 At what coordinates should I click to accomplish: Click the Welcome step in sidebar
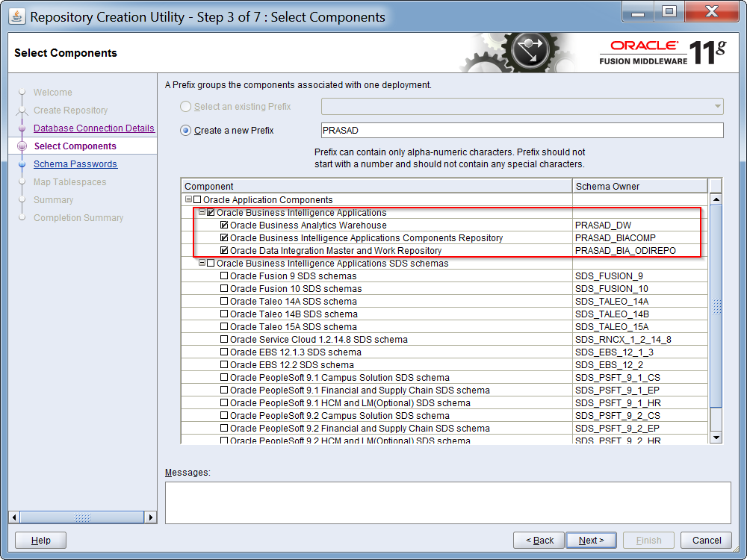coord(53,93)
